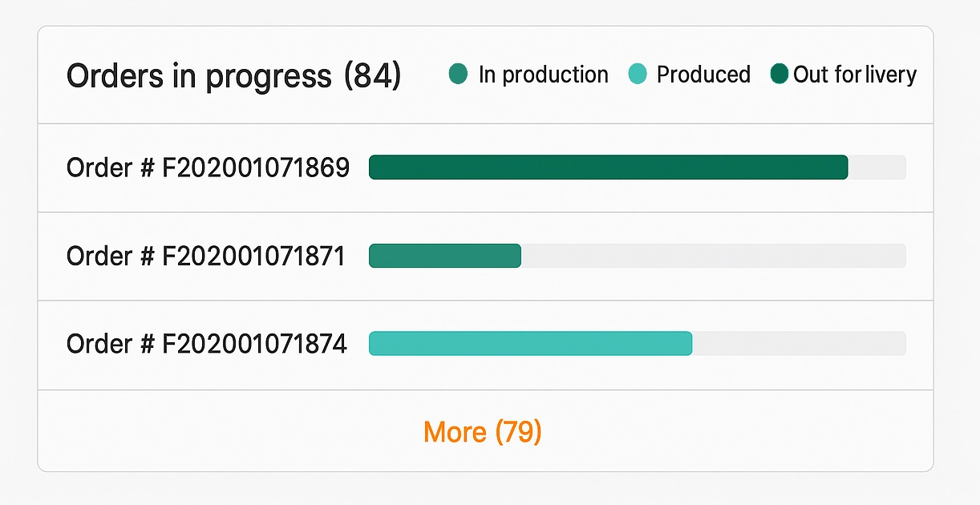This screenshot has height=505, width=980.
Task: Click the In production legend dot
Action: tap(459, 75)
